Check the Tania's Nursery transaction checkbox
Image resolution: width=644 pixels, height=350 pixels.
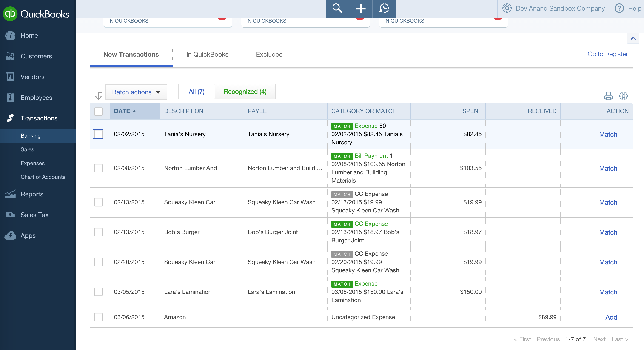point(99,134)
